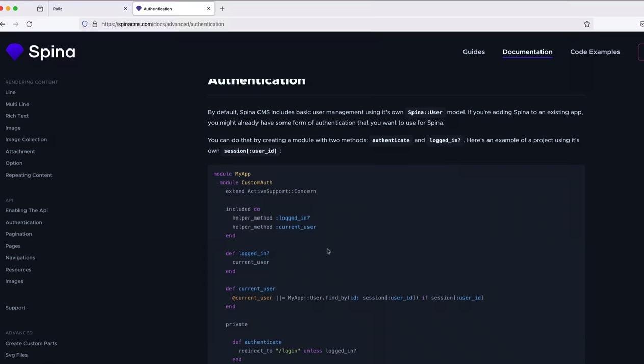Open the Code Examples navigation item
Viewport: 644px width, 364px height.
[595, 52]
